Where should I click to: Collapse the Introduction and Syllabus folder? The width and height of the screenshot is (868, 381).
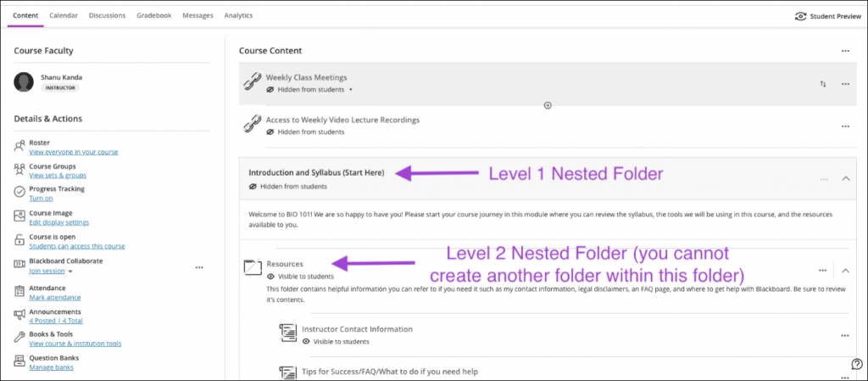[x=845, y=179]
